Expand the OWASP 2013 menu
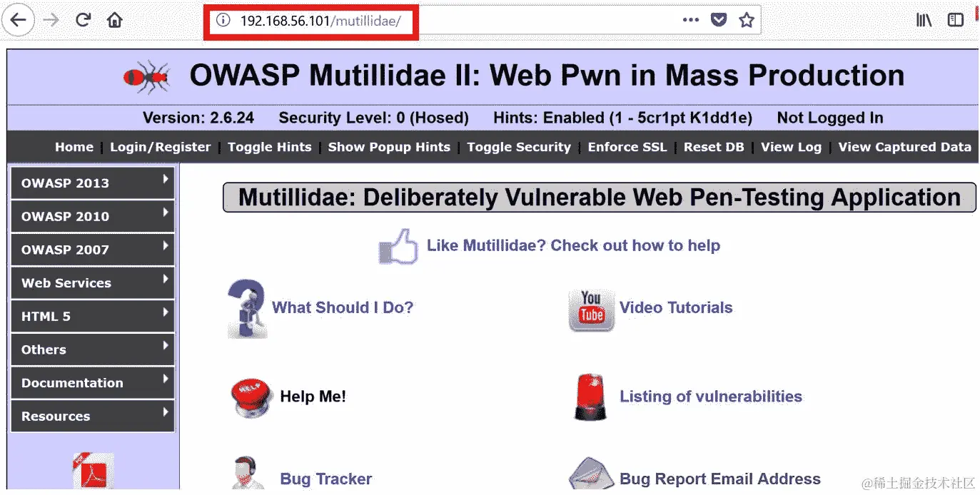The width and height of the screenshot is (980, 495). (x=93, y=183)
